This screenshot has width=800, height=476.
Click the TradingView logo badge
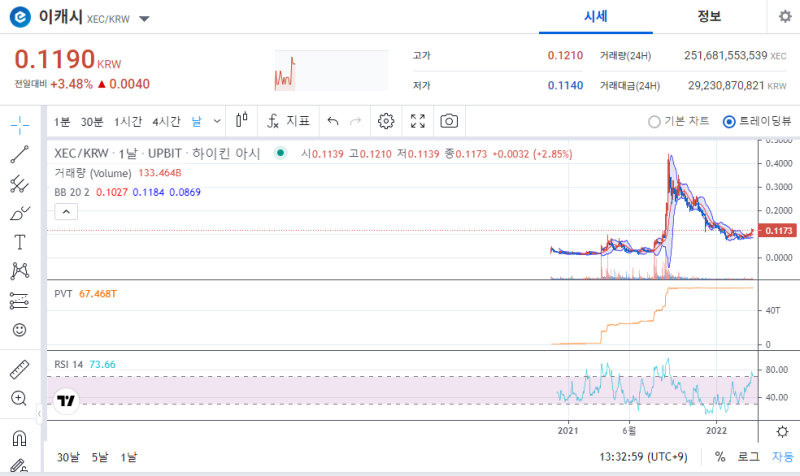[66, 400]
